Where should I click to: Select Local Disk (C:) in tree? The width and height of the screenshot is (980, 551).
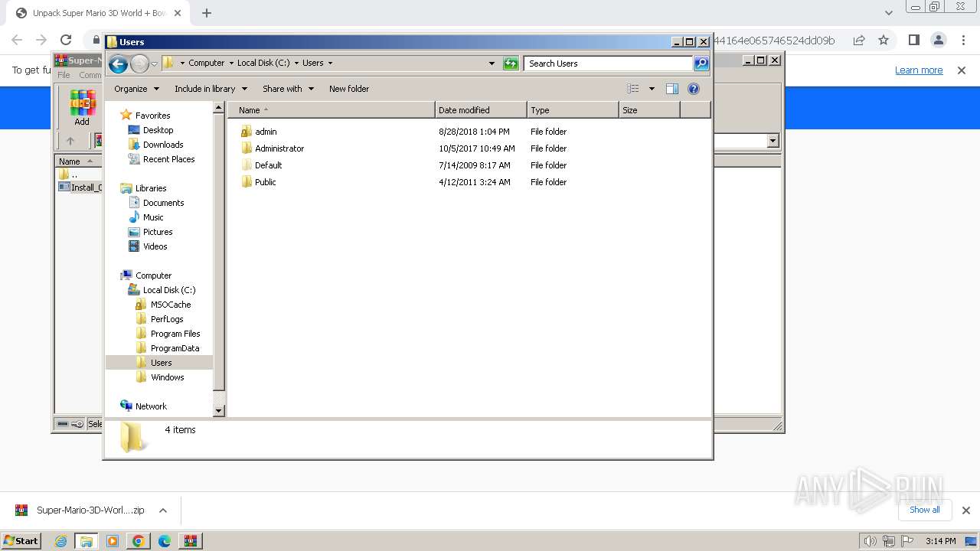tap(169, 290)
